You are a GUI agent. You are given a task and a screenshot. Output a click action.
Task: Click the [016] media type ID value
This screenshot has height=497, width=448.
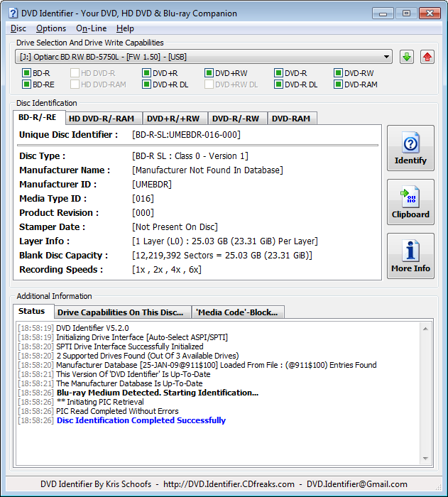(143, 199)
